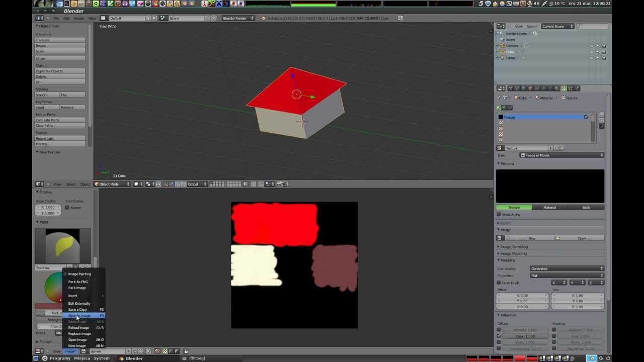Open the Particles properties tab icon
Image resolution: width=644 pixels, height=362 pixels.
pos(570,88)
